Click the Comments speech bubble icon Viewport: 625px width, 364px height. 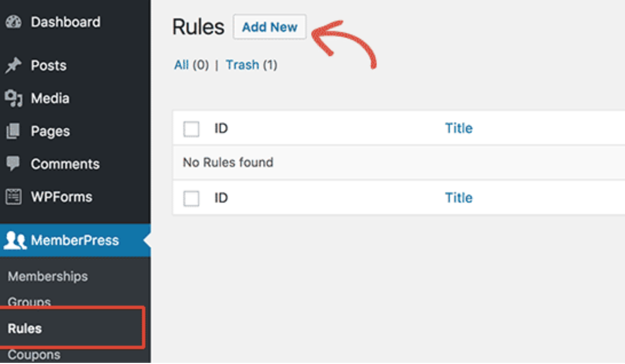coord(13,164)
